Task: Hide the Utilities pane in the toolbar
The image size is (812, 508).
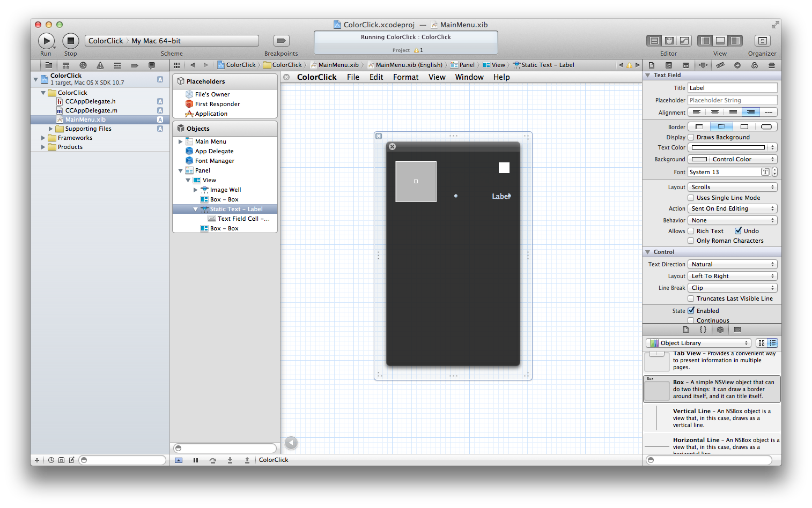Action: [735, 41]
